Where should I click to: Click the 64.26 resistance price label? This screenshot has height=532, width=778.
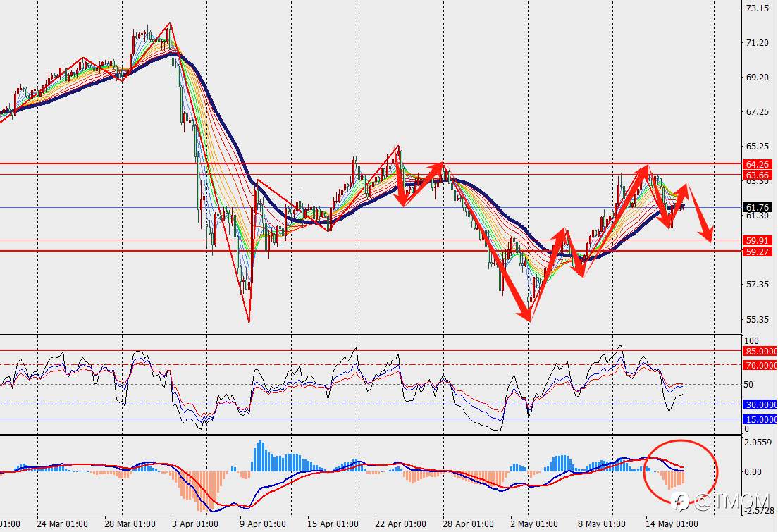tap(758, 164)
